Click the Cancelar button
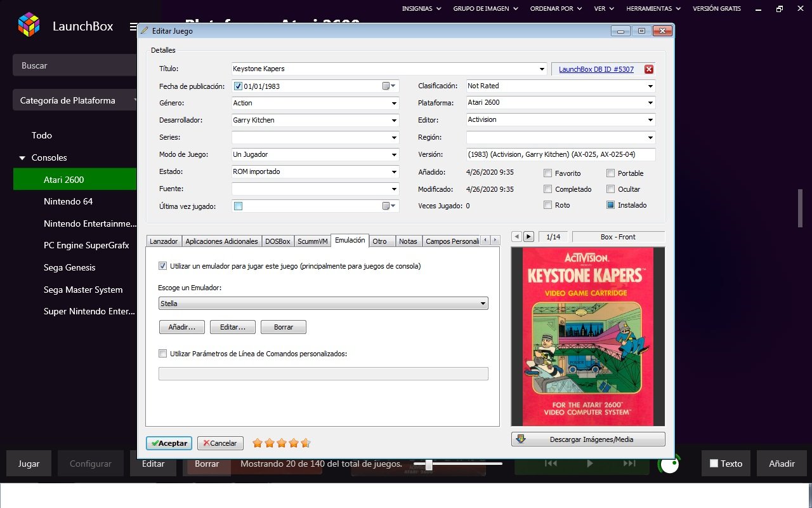The image size is (812, 508). pos(220,443)
